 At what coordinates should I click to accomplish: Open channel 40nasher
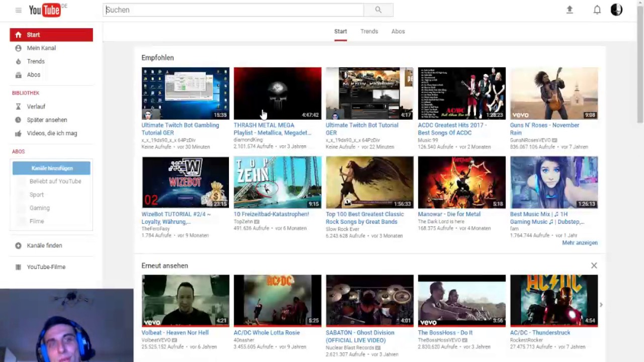click(245, 340)
